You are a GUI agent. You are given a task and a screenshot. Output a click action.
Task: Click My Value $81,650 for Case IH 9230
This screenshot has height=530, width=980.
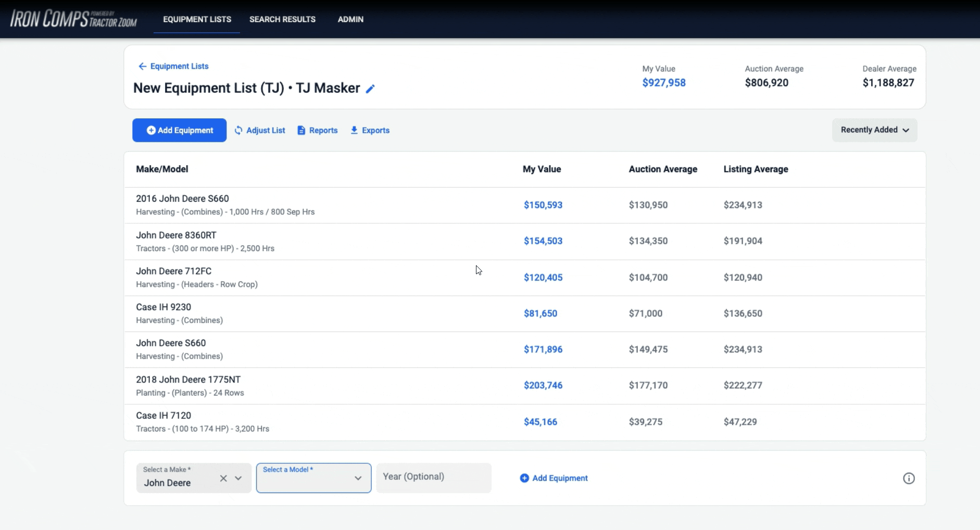coord(541,313)
